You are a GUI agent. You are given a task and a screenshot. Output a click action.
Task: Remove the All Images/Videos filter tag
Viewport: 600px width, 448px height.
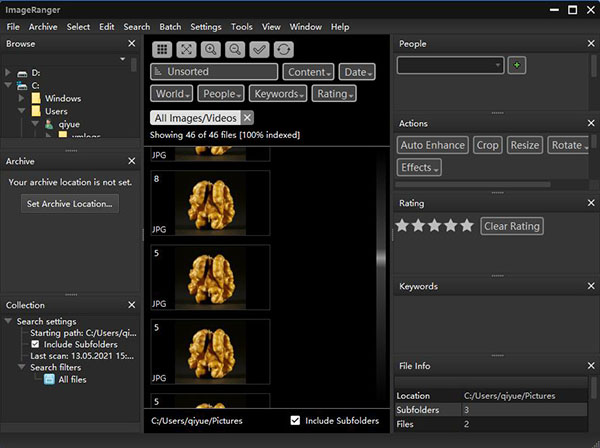pyautogui.click(x=248, y=118)
